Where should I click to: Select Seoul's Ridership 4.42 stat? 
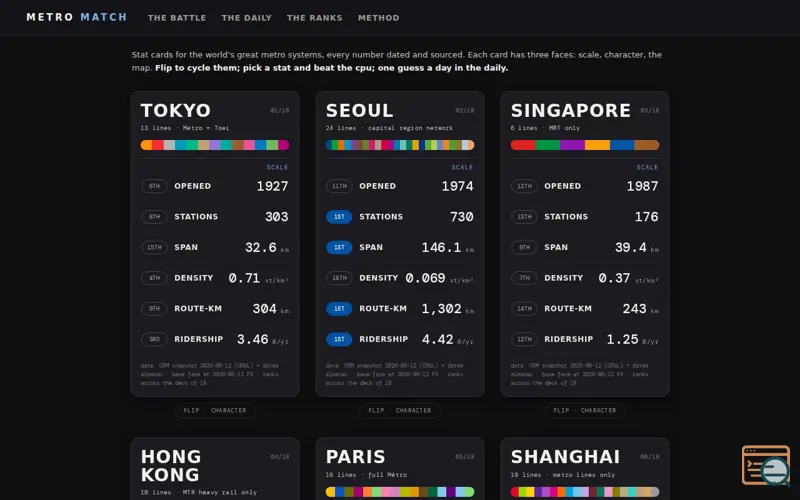click(x=399, y=339)
